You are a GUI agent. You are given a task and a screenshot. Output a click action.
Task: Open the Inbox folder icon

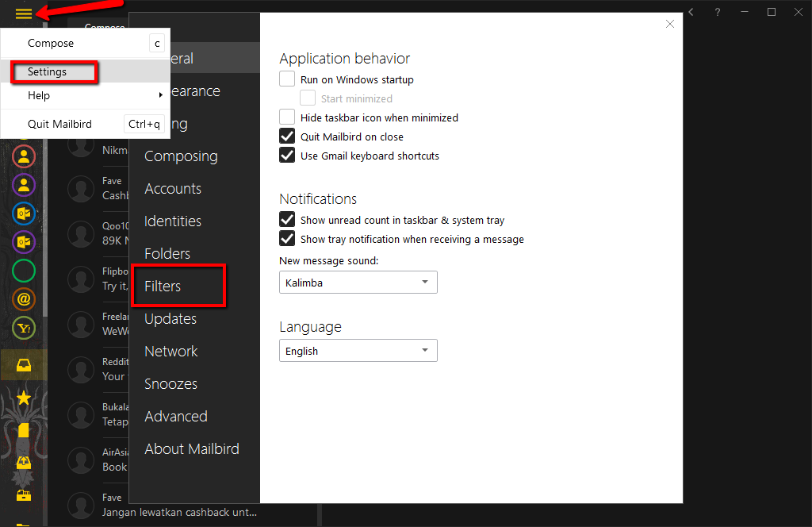tap(24, 365)
